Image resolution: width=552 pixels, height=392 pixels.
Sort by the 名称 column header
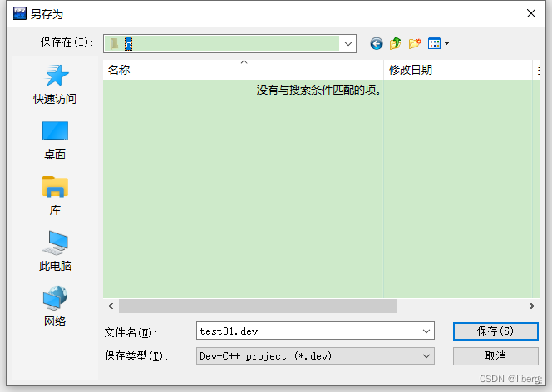[x=243, y=70]
